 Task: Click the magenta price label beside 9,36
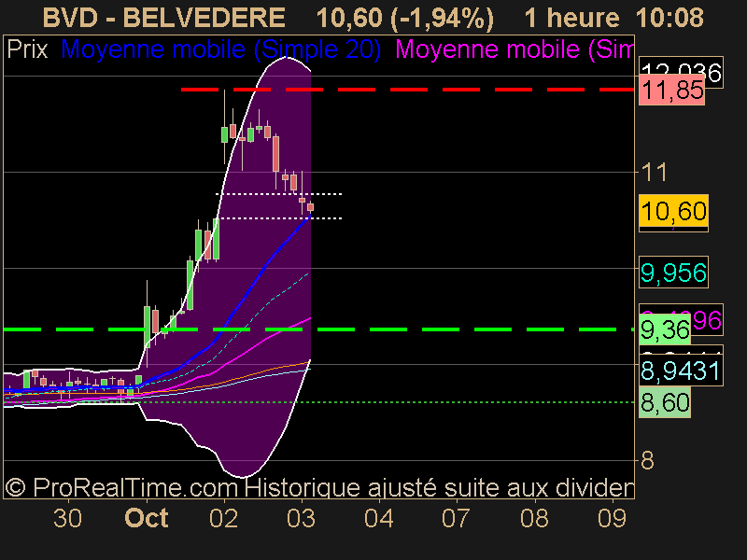pyautogui.click(x=707, y=319)
